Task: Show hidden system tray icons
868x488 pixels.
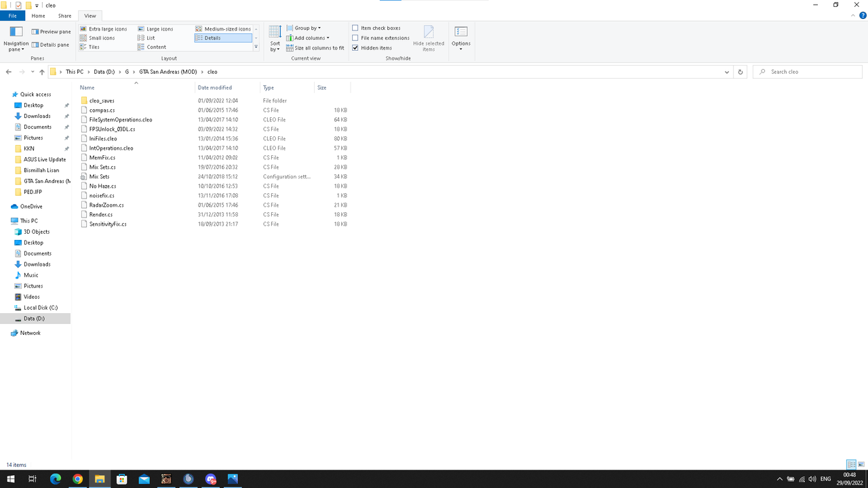Action: tap(780, 479)
